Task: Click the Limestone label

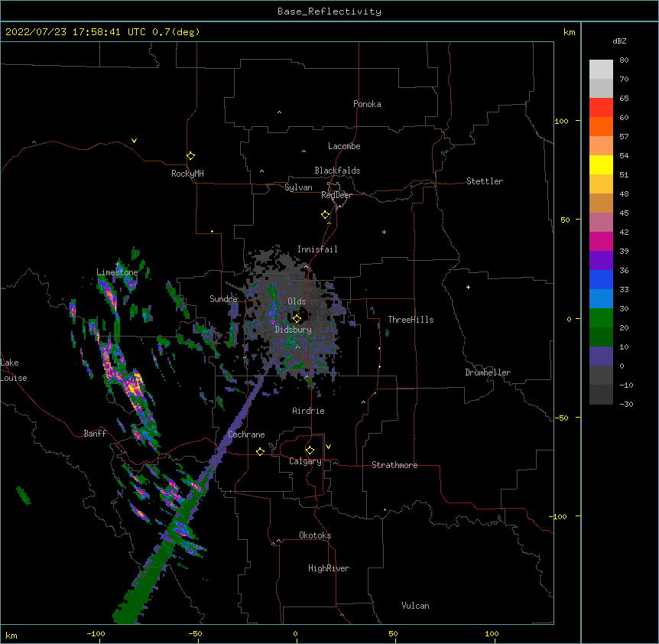Action: [x=117, y=272]
